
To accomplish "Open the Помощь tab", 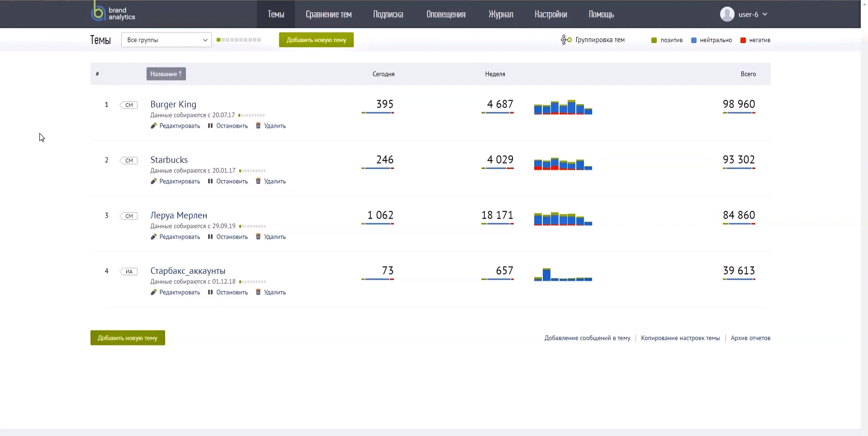I will pos(601,14).
